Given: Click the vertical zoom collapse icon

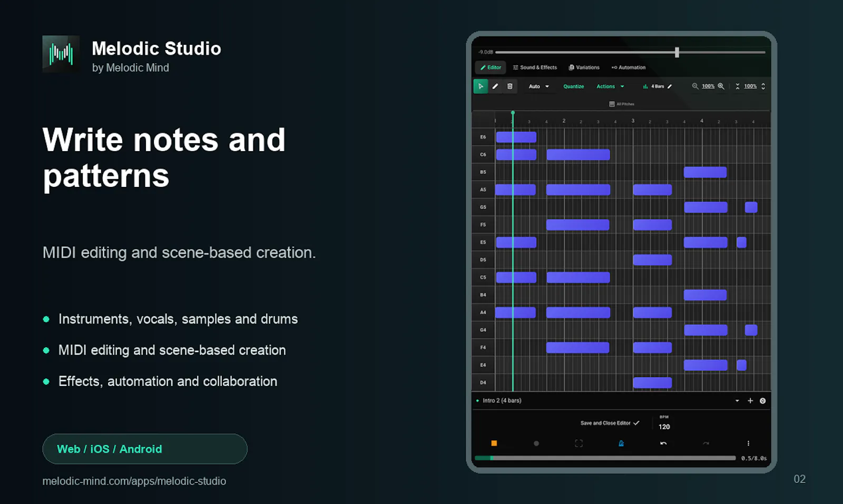Looking at the screenshot, I should pyautogui.click(x=738, y=86).
